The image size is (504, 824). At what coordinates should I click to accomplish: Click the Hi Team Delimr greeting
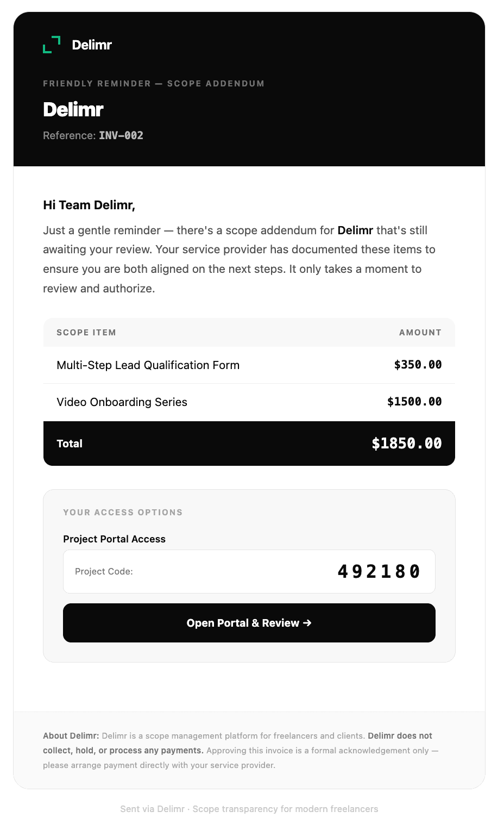(89, 205)
